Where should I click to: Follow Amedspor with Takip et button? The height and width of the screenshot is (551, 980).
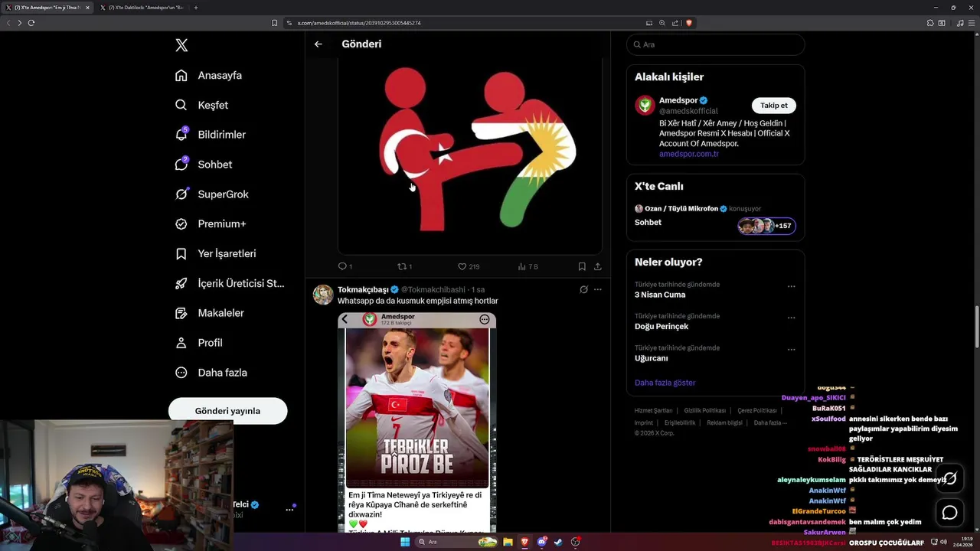773,106
